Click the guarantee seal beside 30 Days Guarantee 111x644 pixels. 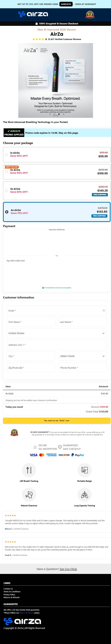tap(14, 433)
